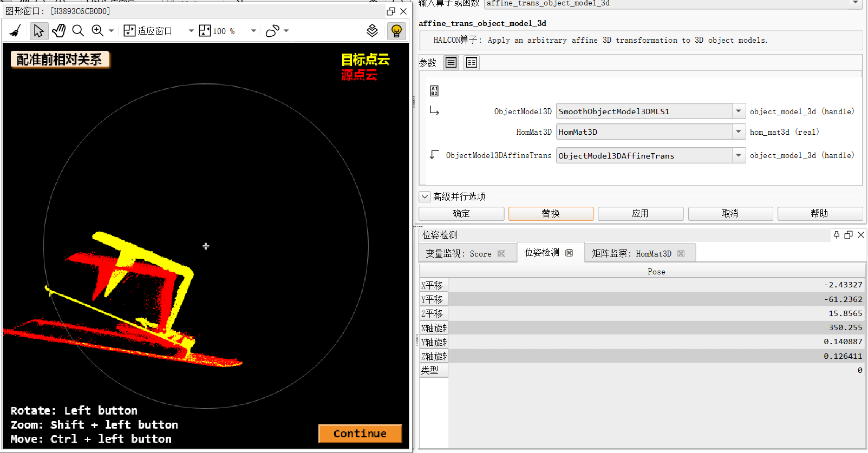Expand the 高级并行选项 section
Screen dimensions: 868x453
[425, 196]
